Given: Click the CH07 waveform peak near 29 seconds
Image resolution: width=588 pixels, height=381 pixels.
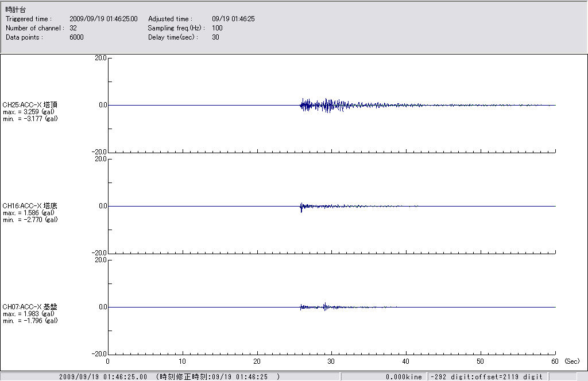Looking at the screenshot, I should tap(325, 306).
